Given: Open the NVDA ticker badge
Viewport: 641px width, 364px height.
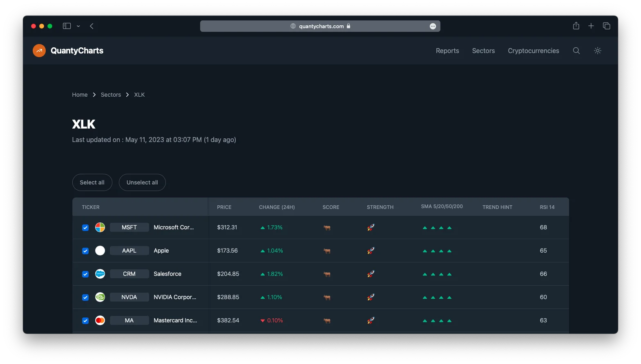Looking at the screenshot, I should pyautogui.click(x=129, y=297).
